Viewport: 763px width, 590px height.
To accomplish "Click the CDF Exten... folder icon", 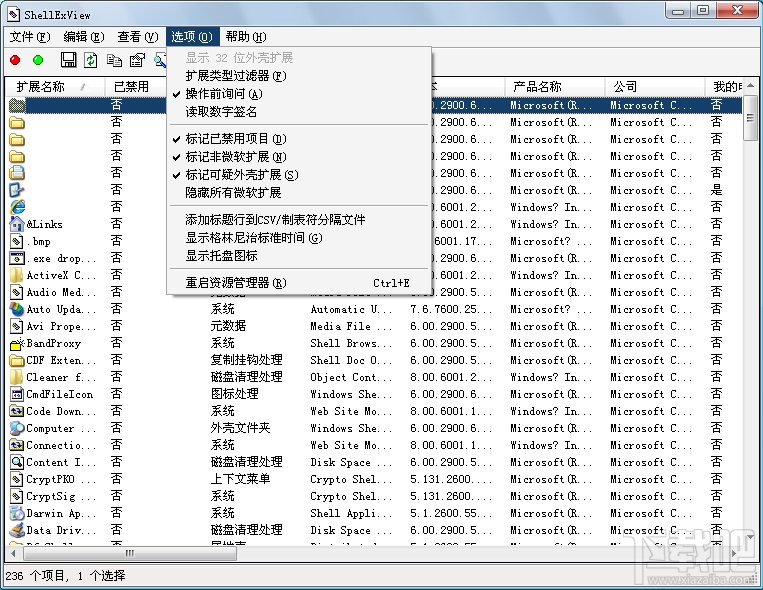I will point(17,361).
